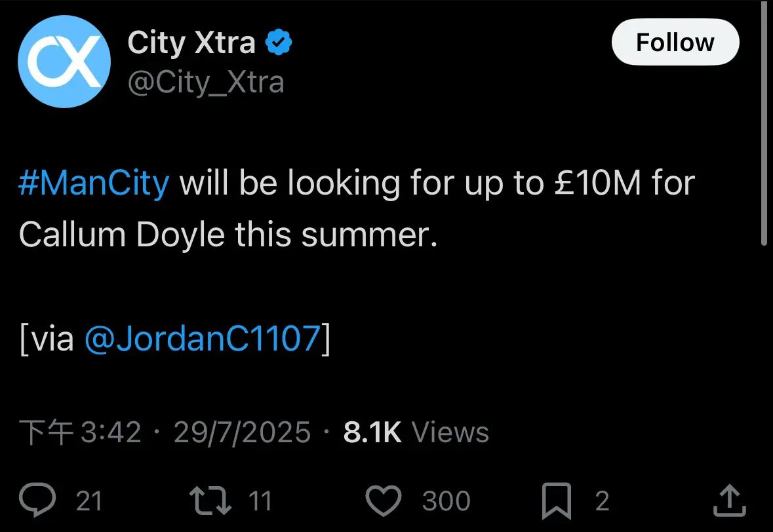The width and height of the screenshot is (773, 532).
Task: Reply using the speech bubble icon
Action: [x=37, y=500]
